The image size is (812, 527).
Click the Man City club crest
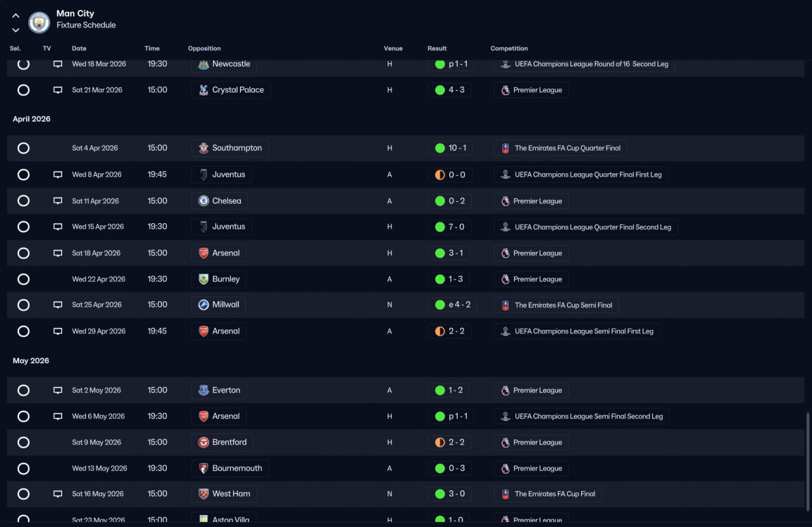(x=39, y=23)
